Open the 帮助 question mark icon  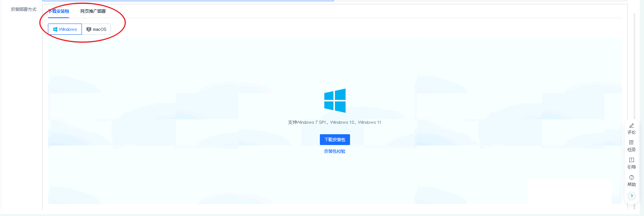[631, 177]
